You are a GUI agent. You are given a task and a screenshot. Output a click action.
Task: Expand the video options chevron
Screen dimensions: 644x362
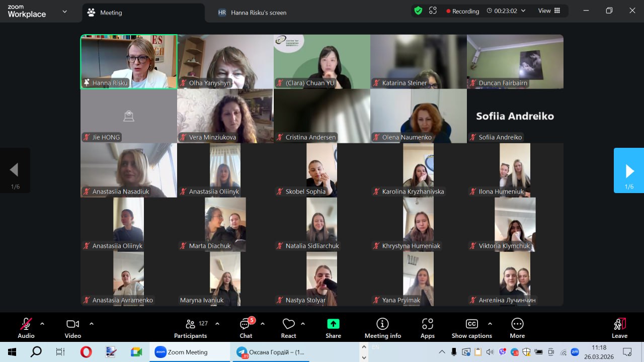coord(92,324)
